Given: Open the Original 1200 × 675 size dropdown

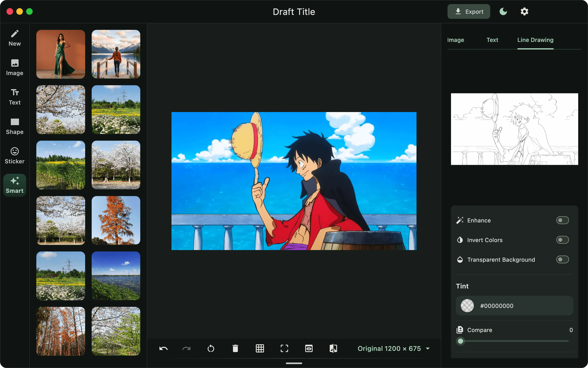Looking at the screenshot, I should (394, 349).
